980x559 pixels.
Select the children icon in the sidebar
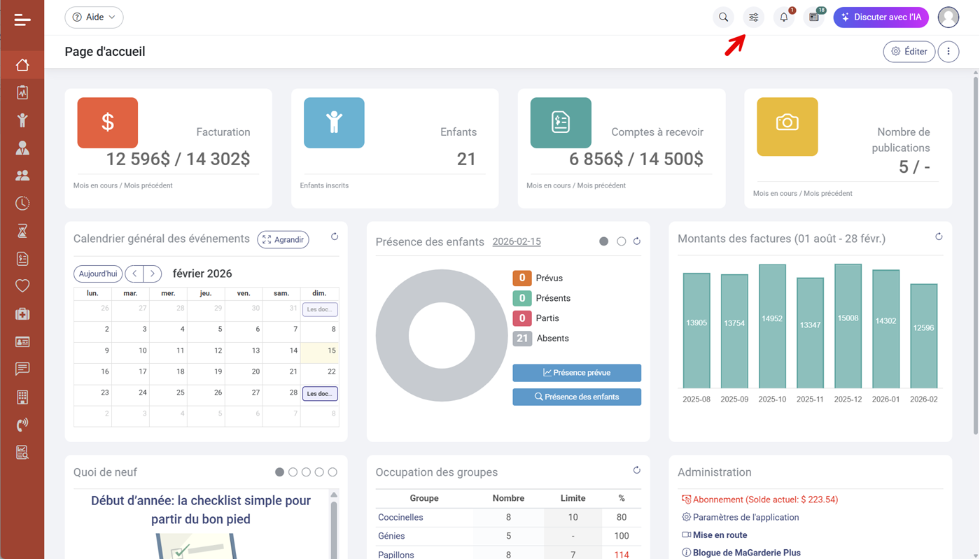coord(22,120)
